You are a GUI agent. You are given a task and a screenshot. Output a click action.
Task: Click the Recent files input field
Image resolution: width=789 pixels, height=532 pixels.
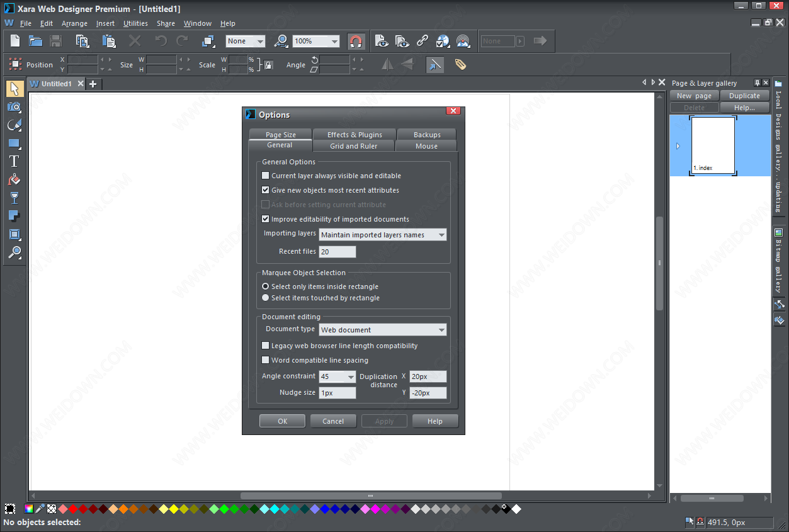tap(338, 252)
